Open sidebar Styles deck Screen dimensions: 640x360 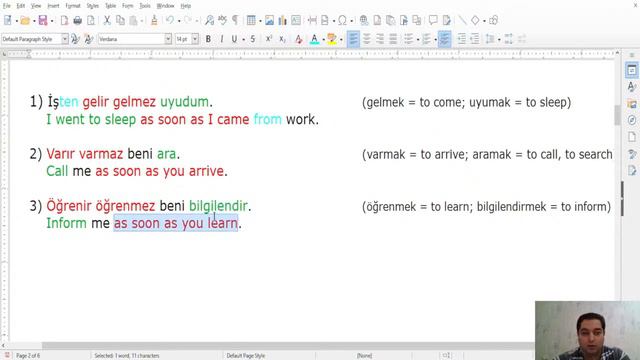[632, 87]
